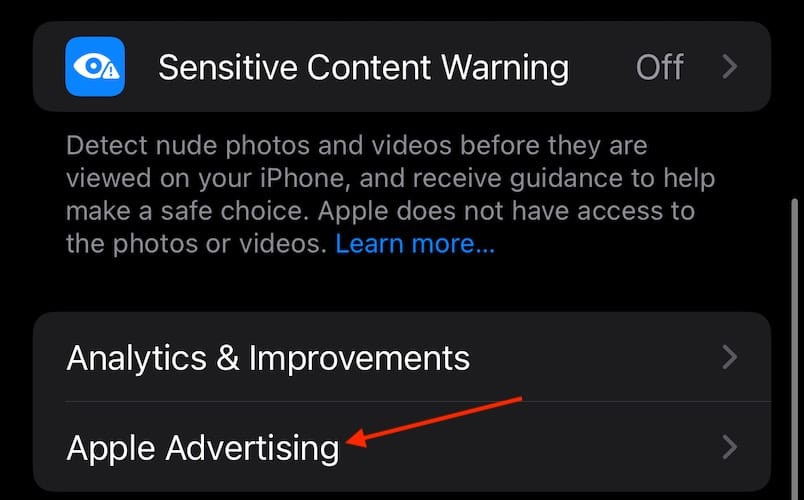804x500 pixels.
Task: Click the tail end of the red arrow
Action: click(517, 398)
